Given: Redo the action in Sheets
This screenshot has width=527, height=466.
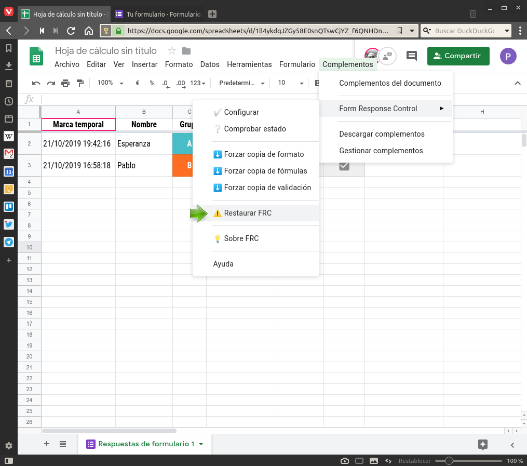Looking at the screenshot, I should point(51,83).
